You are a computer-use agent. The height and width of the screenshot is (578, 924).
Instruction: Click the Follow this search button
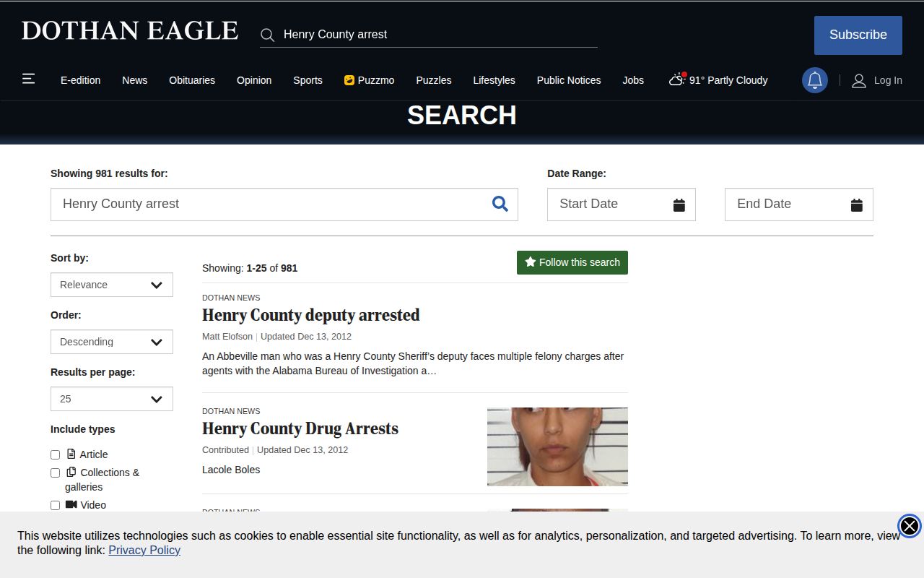click(572, 262)
